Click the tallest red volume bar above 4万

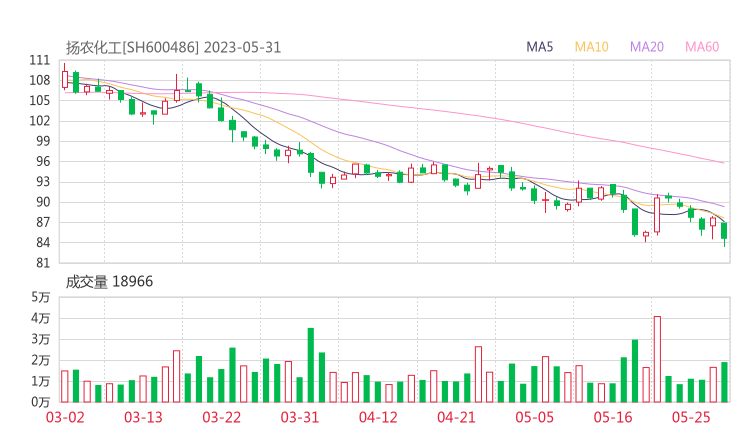[x=657, y=359]
